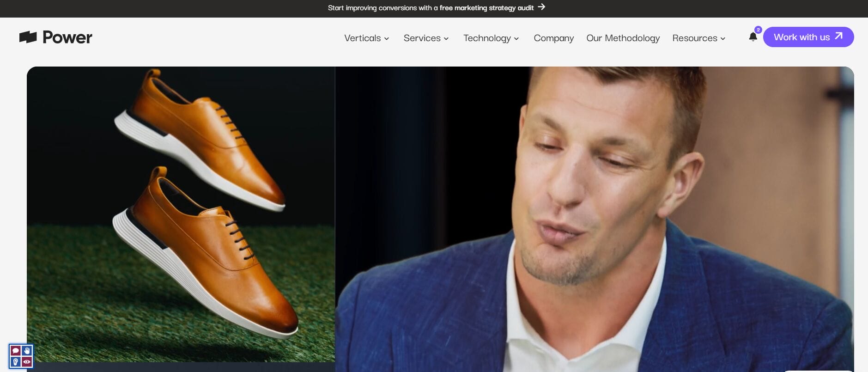Click the ear hearing accessibility icon
The image size is (868, 372).
click(15, 362)
